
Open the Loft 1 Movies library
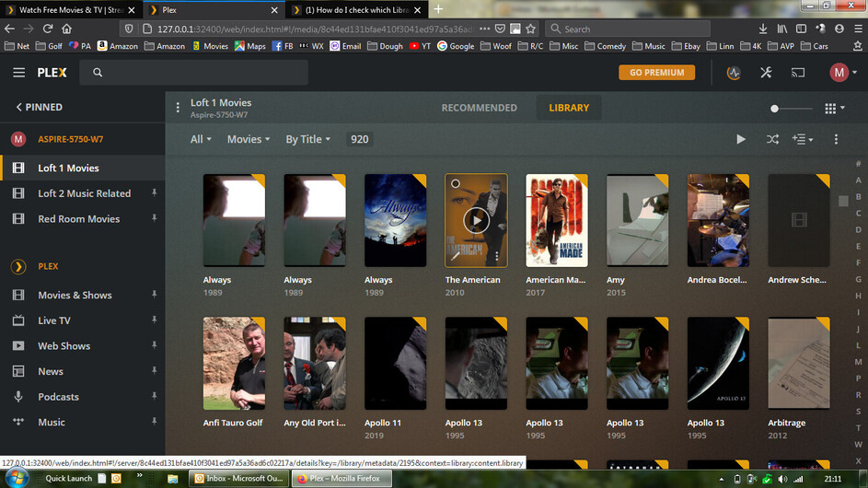[83, 168]
